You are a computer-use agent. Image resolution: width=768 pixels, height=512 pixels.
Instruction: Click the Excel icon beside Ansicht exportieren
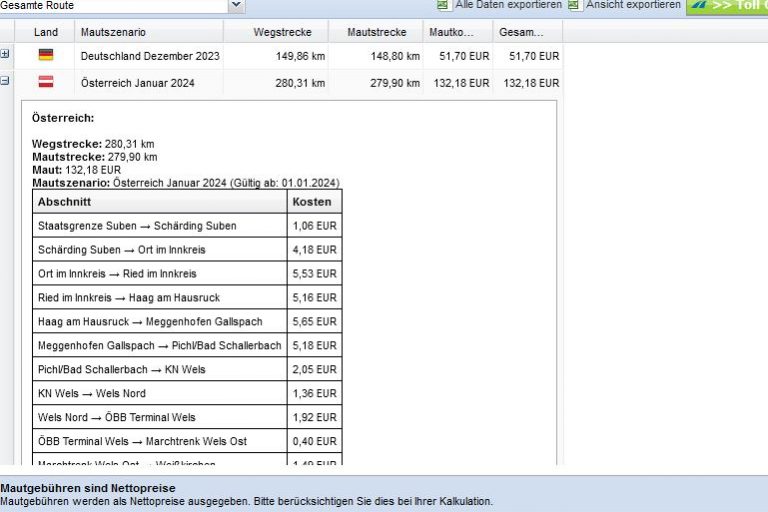pos(574,5)
